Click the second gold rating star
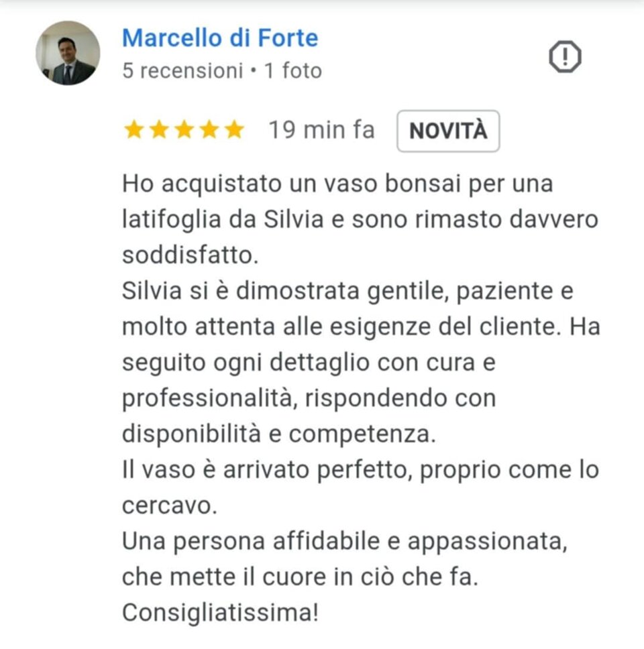 [159, 129]
